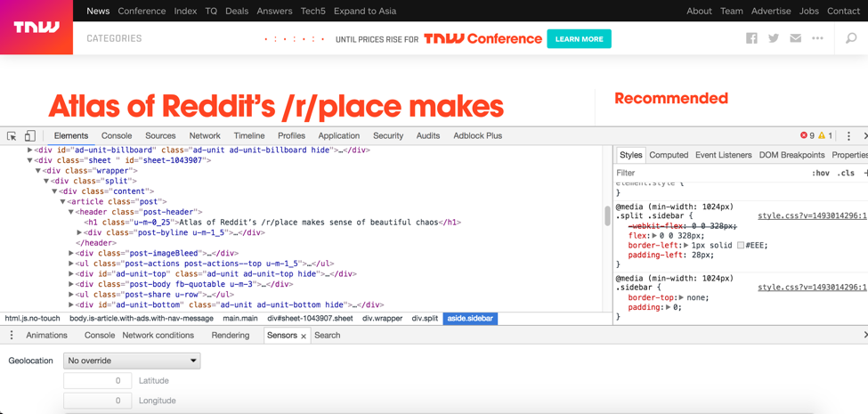The image size is (868, 414).
Task: Click the Latitude input field
Action: [x=98, y=381]
